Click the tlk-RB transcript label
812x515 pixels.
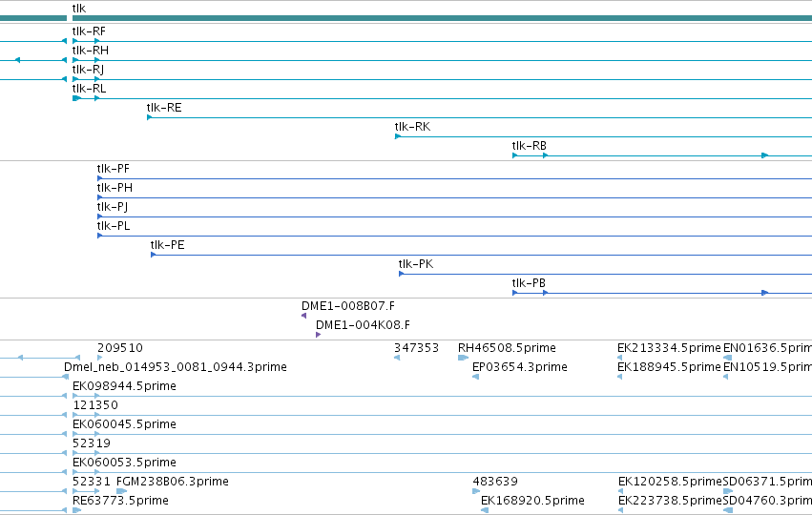click(x=530, y=146)
